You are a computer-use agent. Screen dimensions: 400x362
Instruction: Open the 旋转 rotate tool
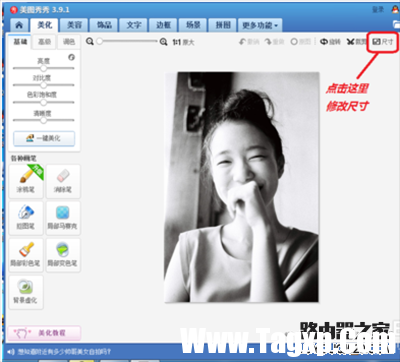click(x=330, y=42)
